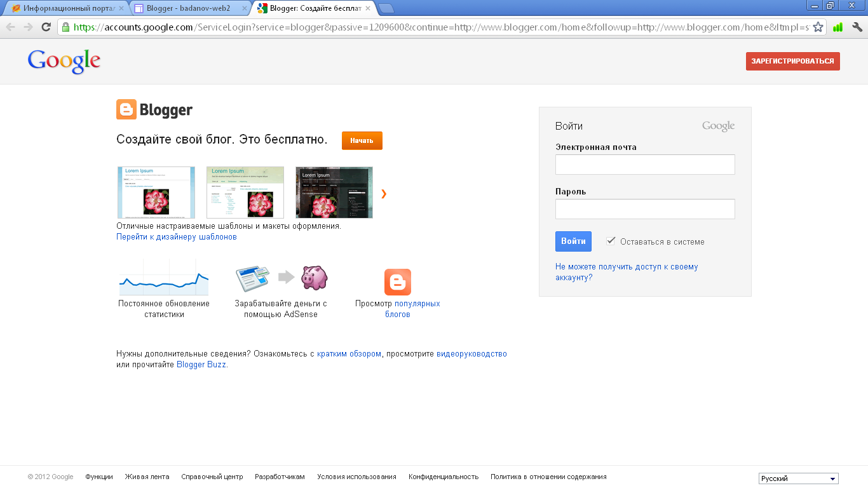The height and width of the screenshot is (488, 868).
Task: Close the Blogger: Создайте бесплат tab
Action: tap(368, 9)
